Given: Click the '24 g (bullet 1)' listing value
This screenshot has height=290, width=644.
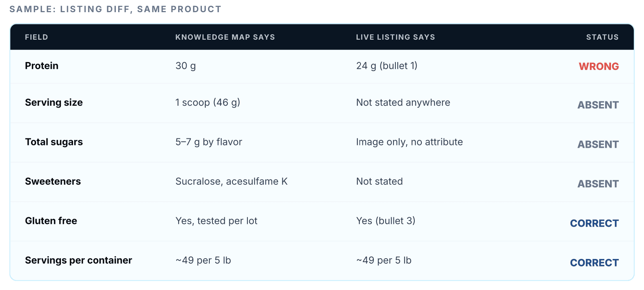Looking at the screenshot, I should pos(387,66).
